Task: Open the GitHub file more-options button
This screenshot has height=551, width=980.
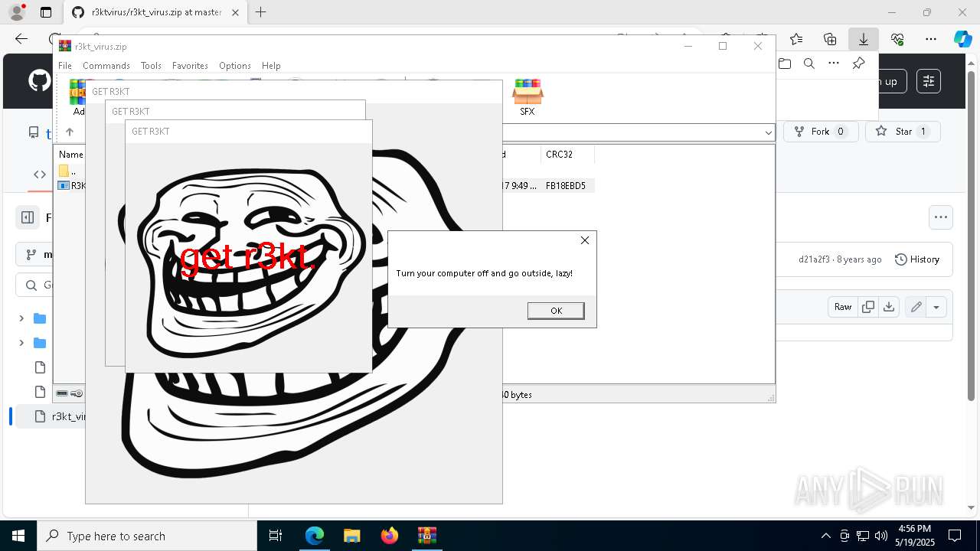Action: pyautogui.click(x=941, y=217)
